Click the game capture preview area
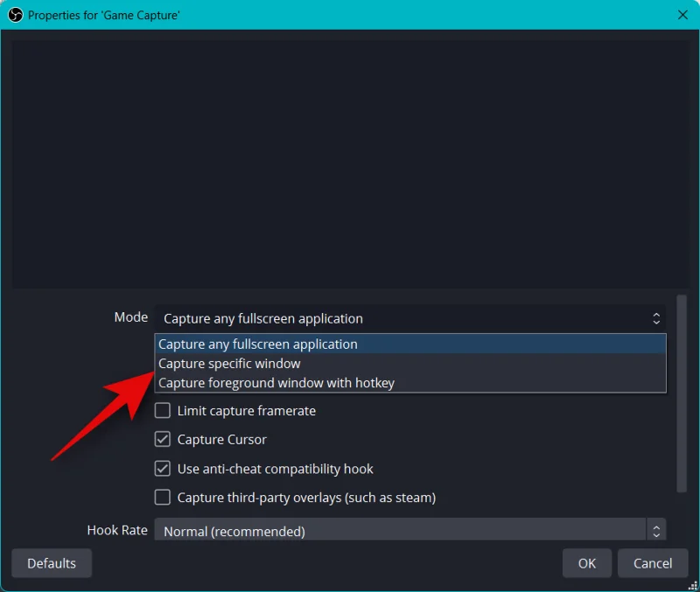The height and width of the screenshot is (592, 700). coord(350,164)
